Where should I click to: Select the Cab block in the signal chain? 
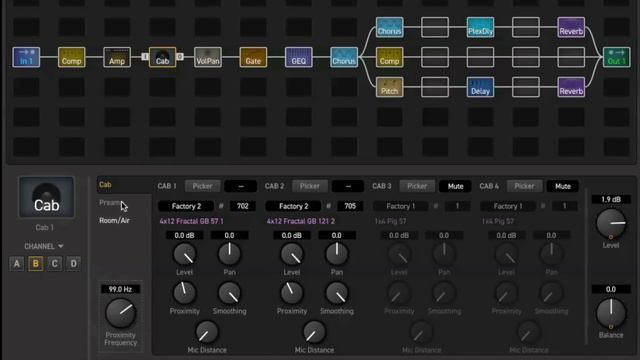pyautogui.click(x=162, y=57)
